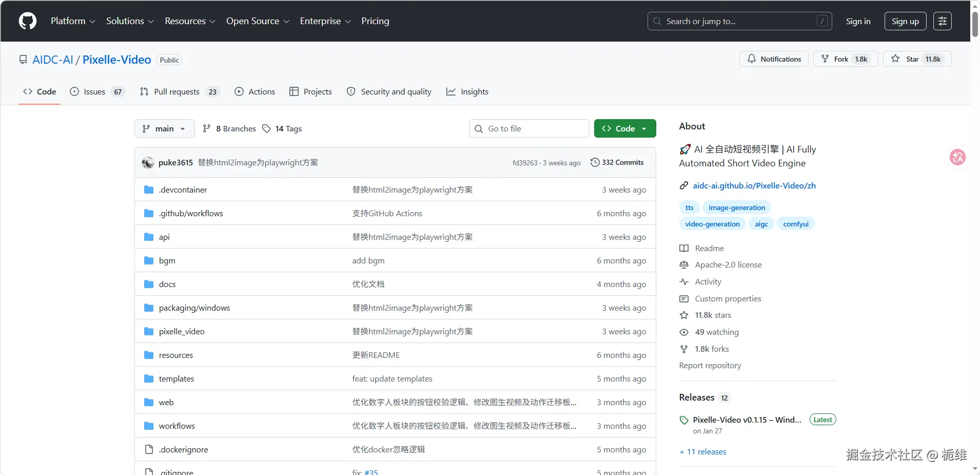980x475 pixels.
Task: Click the pulse icon beside Activity
Action: [684, 282]
